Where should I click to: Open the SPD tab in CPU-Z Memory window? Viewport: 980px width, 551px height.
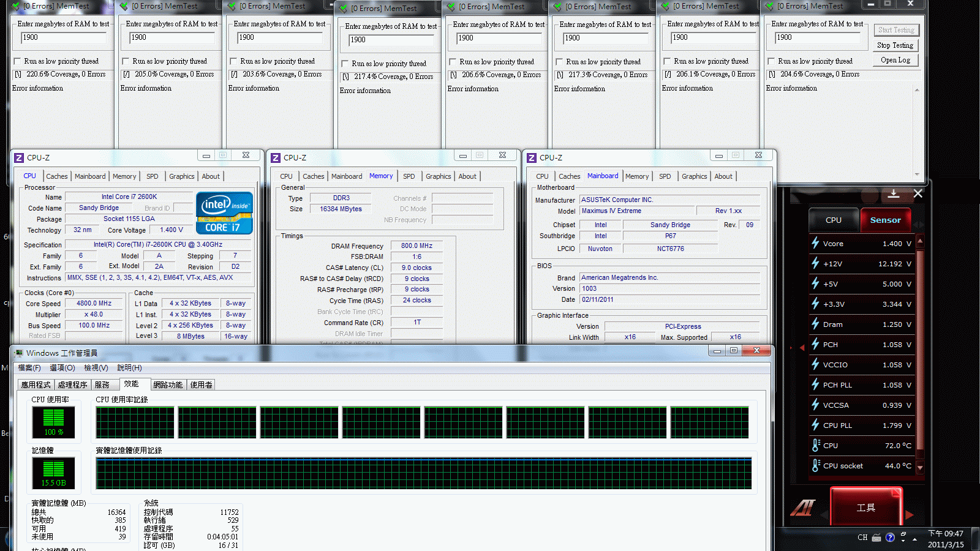(x=409, y=176)
